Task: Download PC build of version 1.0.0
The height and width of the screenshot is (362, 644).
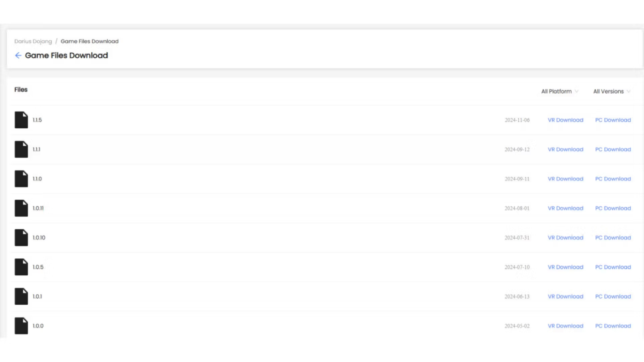Action: (x=613, y=326)
